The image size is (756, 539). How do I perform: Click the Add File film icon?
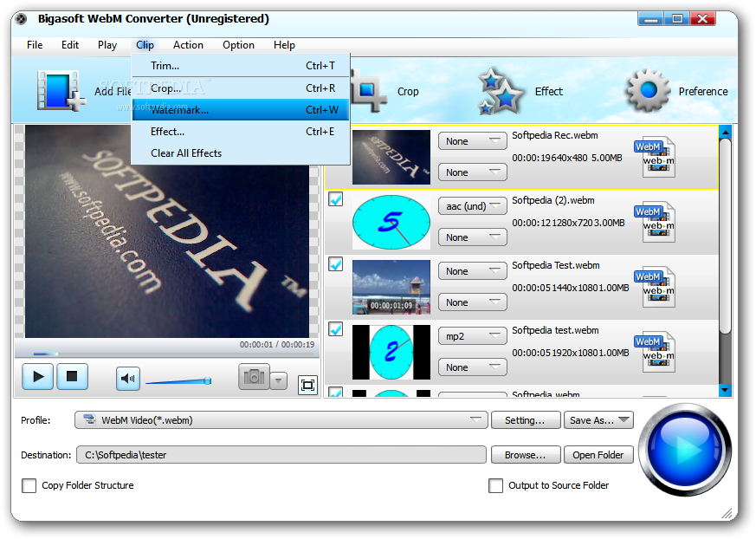[x=61, y=91]
